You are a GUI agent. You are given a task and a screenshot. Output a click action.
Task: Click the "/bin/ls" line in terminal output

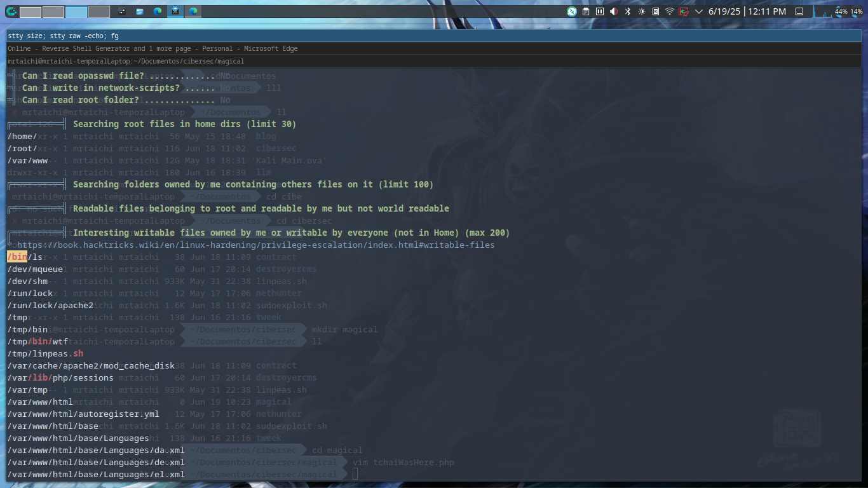(25, 257)
